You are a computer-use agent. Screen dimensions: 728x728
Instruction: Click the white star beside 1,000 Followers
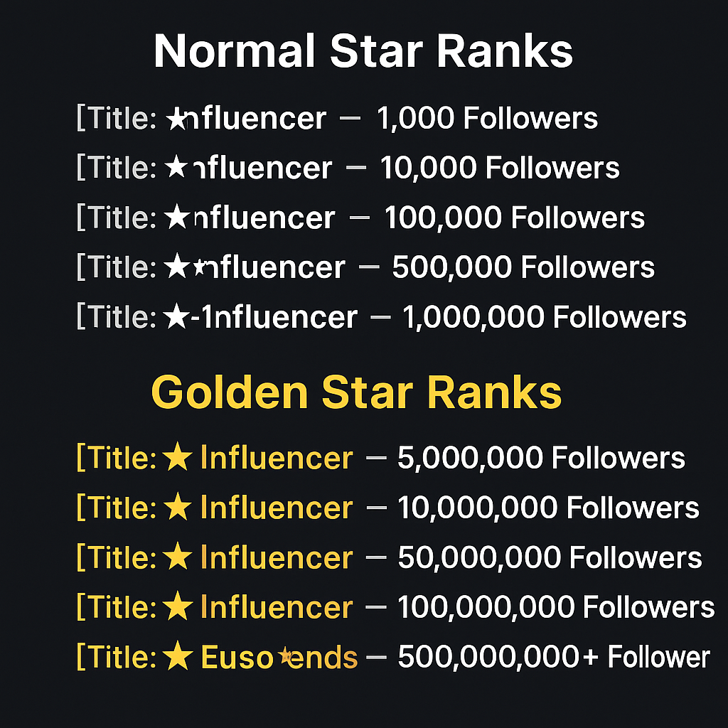[x=176, y=119]
